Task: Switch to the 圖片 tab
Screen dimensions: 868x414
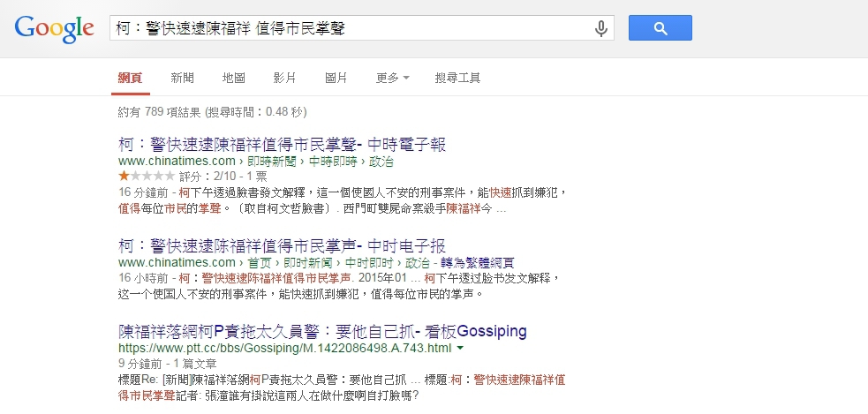Action: point(336,78)
